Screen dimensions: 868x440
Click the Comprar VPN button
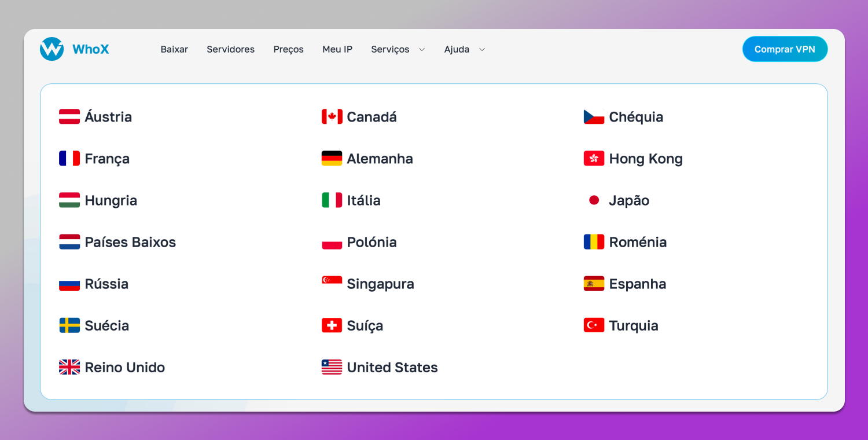click(x=785, y=49)
